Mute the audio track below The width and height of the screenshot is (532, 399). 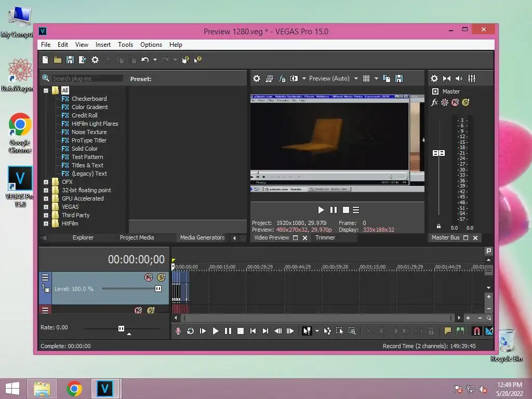coord(138,310)
